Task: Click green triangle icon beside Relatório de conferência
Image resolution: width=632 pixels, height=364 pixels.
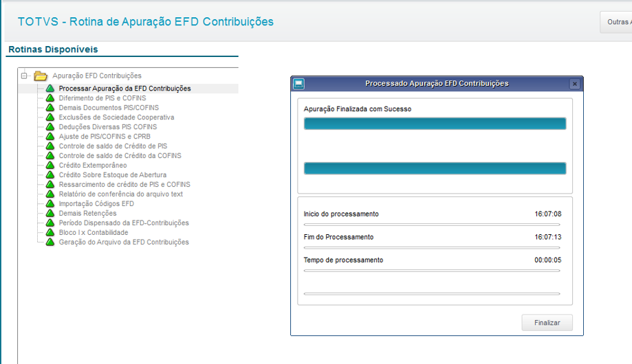Action: (50, 194)
